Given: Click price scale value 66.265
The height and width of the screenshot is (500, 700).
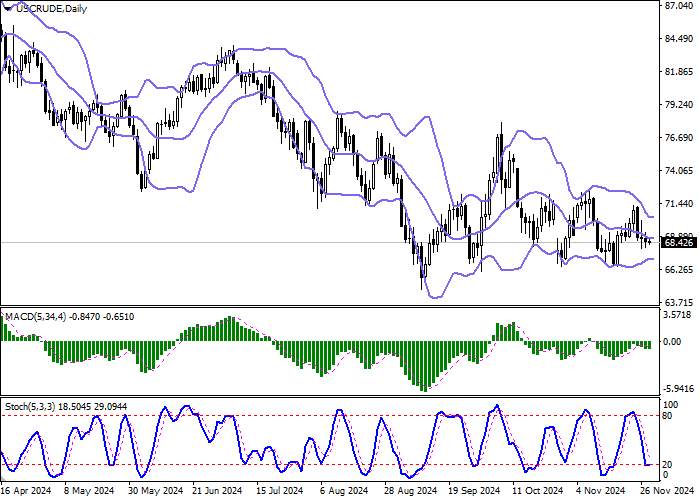Looking at the screenshot, I should pos(679,270).
